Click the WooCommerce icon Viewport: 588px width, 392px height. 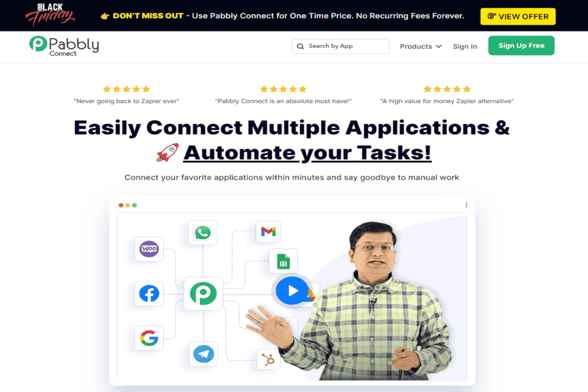coord(149,249)
